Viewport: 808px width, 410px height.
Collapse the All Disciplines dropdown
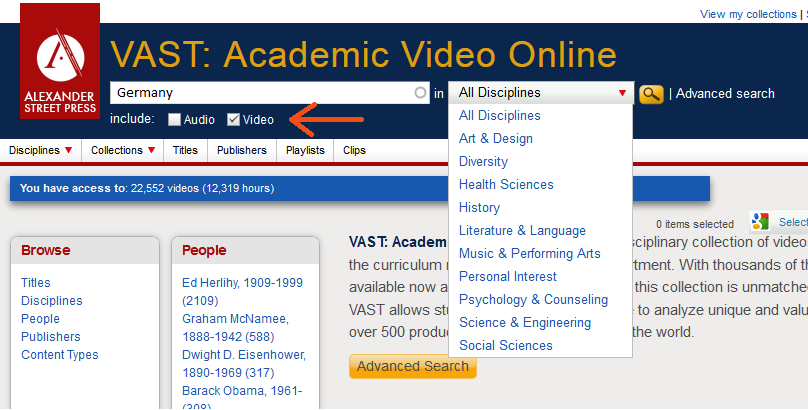pos(541,93)
